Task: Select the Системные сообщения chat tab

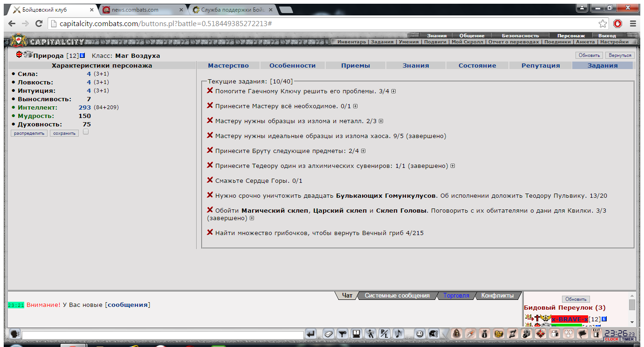Action: tap(397, 296)
